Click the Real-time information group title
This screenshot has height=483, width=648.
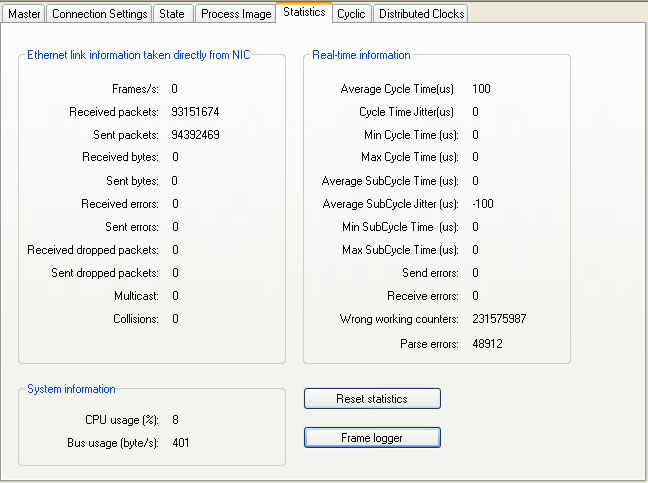[x=361, y=55]
